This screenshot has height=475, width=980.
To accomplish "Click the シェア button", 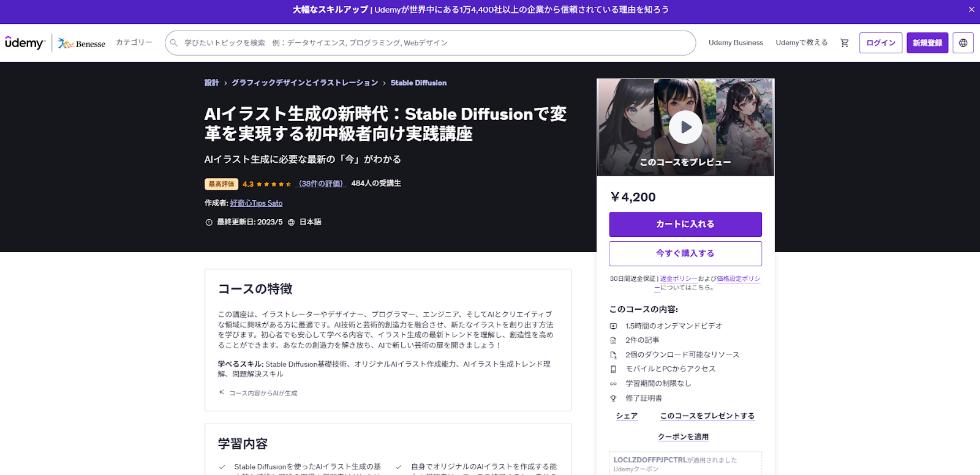I will [x=627, y=416].
